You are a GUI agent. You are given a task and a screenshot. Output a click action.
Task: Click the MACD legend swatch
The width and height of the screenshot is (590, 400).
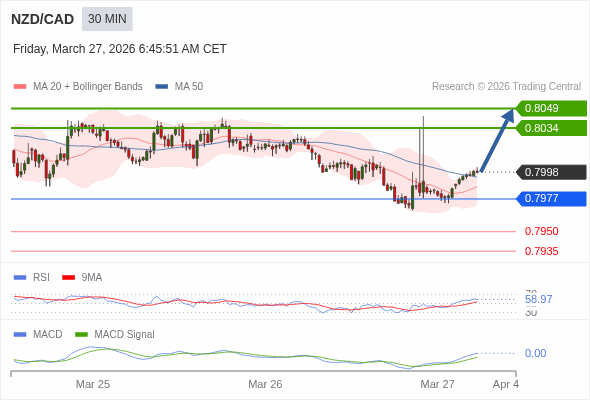[x=20, y=335]
